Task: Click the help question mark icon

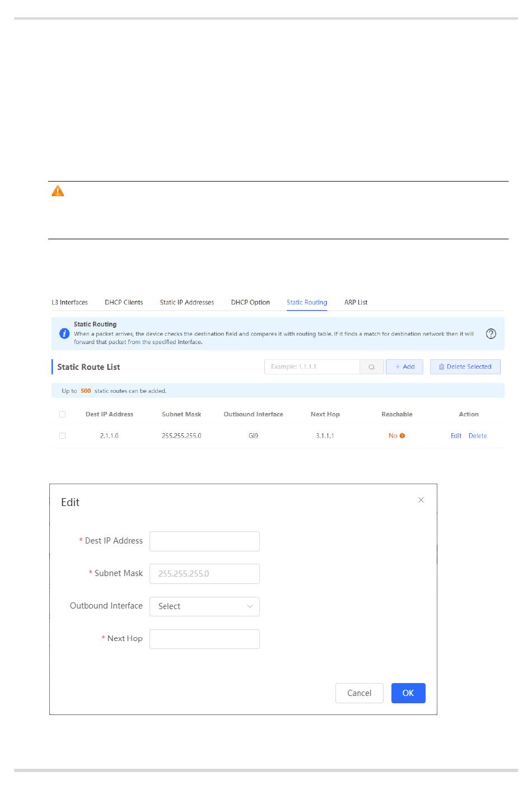Action: click(x=491, y=334)
